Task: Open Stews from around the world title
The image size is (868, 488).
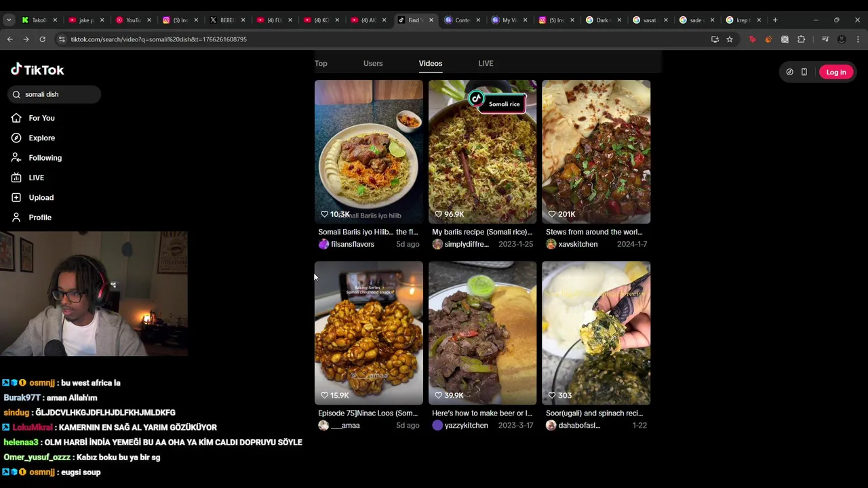Action: (x=594, y=232)
